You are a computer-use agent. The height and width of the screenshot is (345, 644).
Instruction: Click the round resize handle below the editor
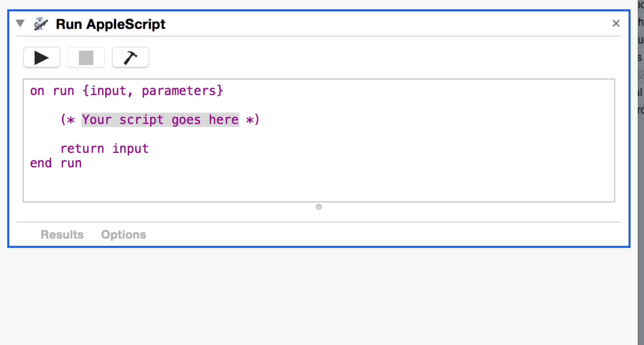point(319,207)
